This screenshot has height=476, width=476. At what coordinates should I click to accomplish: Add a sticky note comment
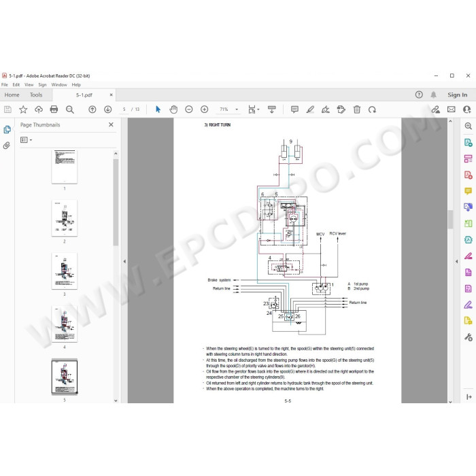tap(294, 109)
